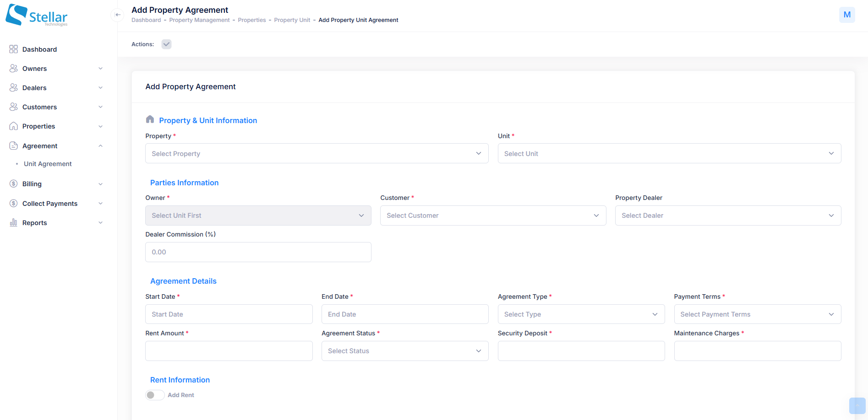Open the Select Property dropdown

pyautogui.click(x=317, y=154)
